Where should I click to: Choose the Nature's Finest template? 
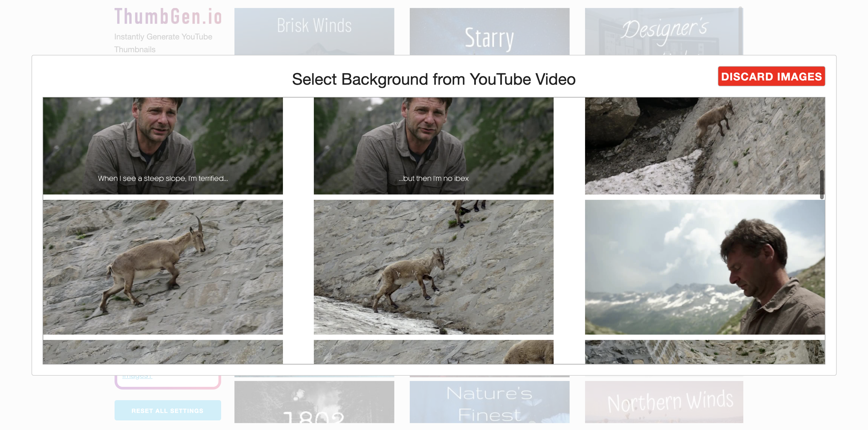(489, 404)
